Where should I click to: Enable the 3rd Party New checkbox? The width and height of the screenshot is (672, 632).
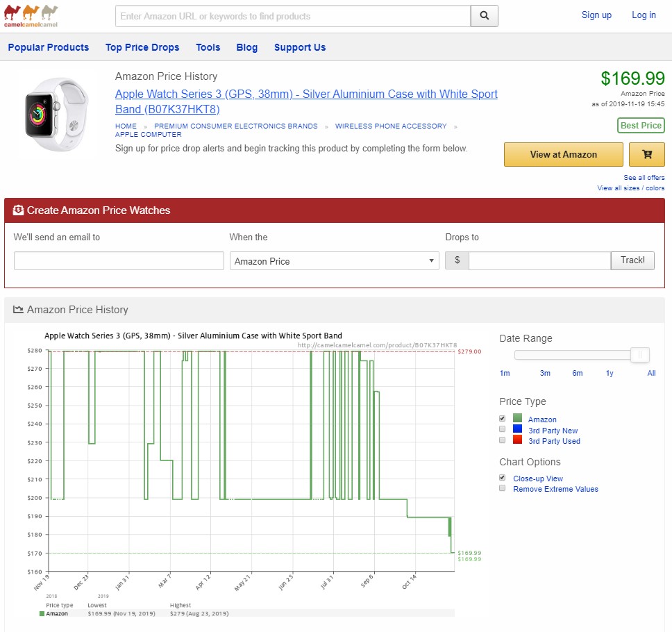[x=503, y=429]
